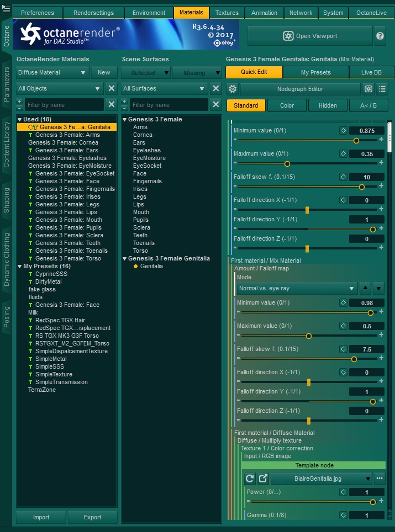Select Genesis 3 Female: Torso material
This screenshot has height=532, width=395.
[68, 258]
